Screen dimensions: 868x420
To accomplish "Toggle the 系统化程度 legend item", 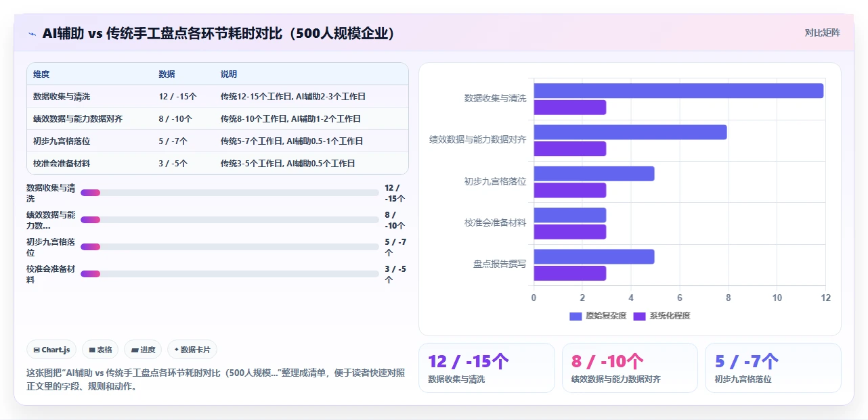I will pyautogui.click(x=662, y=316).
